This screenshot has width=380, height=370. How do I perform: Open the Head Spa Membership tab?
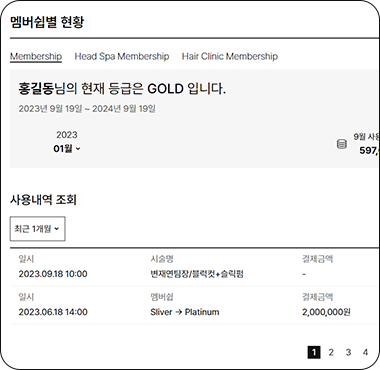pyautogui.click(x=122, y=56)
